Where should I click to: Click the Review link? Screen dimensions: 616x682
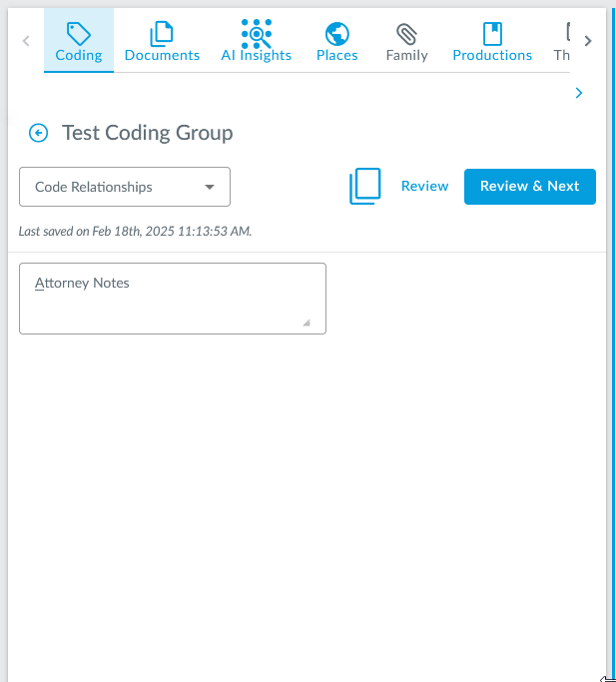point(424,186)
